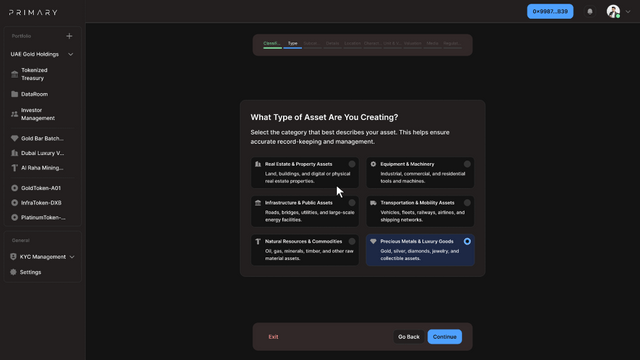This screenshot has height=360, width=640.
Task: Add a new portfolio with plus icon
Action: [69, 36]
